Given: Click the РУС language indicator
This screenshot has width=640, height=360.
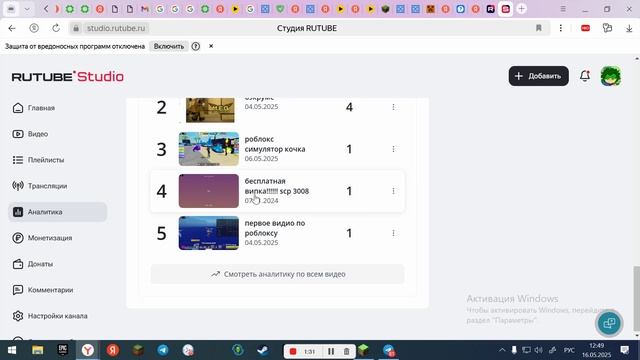Looking at the screenshot, I should 569,350.
